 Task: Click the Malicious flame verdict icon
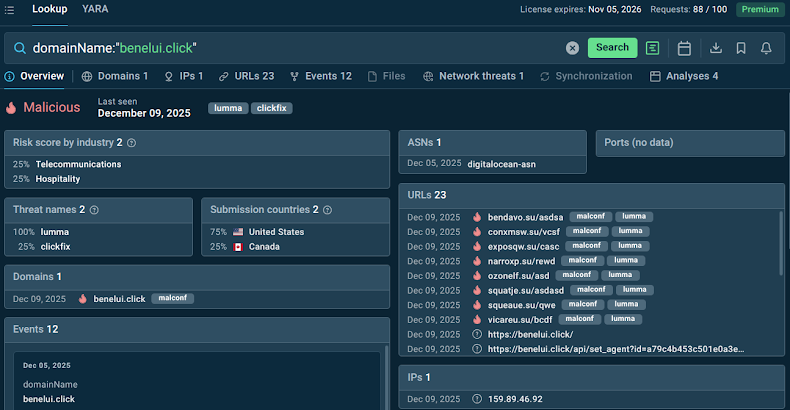pyautogui.click(x=11, y=107)
